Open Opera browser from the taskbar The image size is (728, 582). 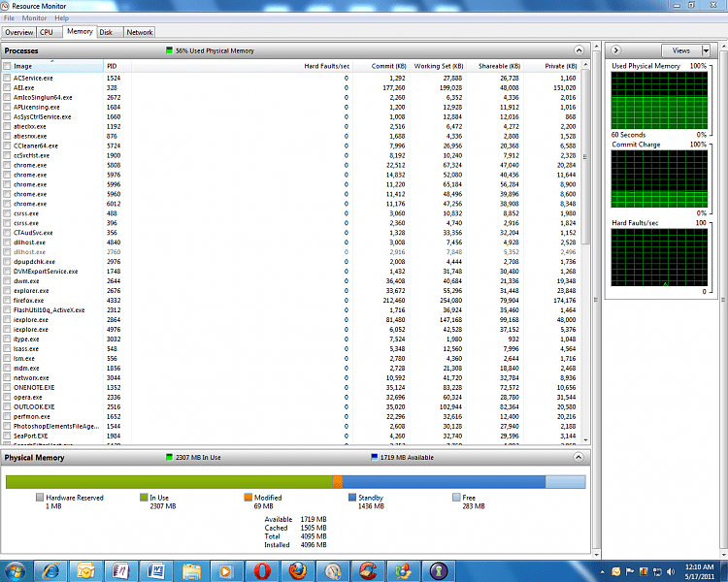[x=261, y=571]
